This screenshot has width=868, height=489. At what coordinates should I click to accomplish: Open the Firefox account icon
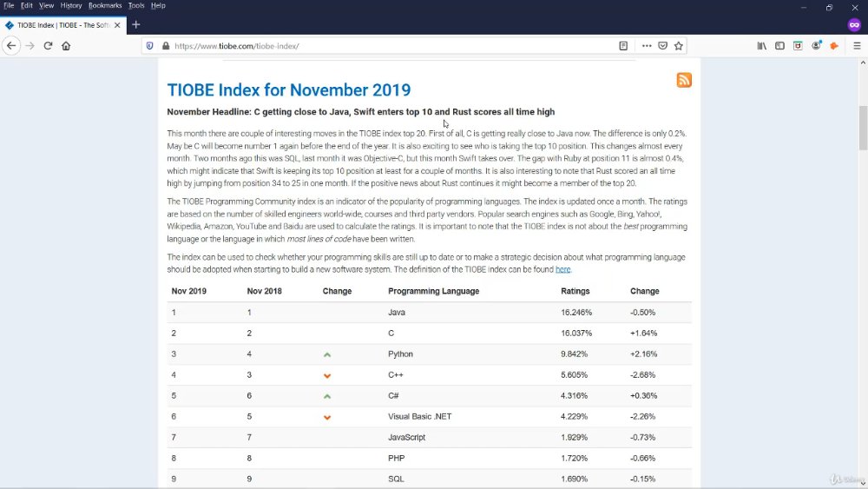pyautogui.click(x=816, y=46)
